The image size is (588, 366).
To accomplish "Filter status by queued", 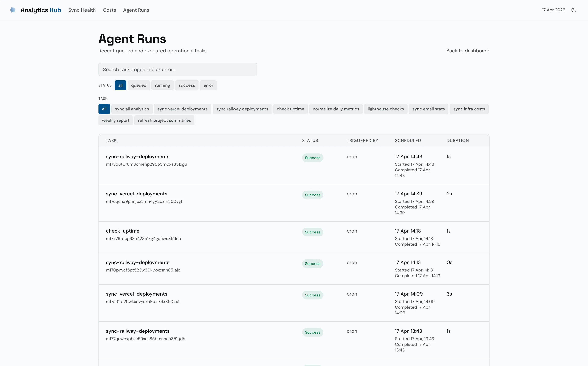I will tap(139, 85).
